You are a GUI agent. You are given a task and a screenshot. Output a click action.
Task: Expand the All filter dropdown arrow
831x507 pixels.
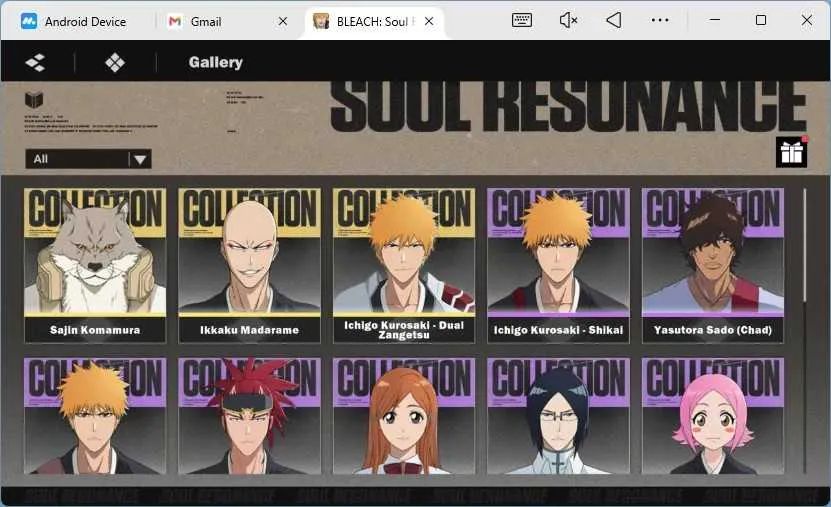tap(140, 159)
